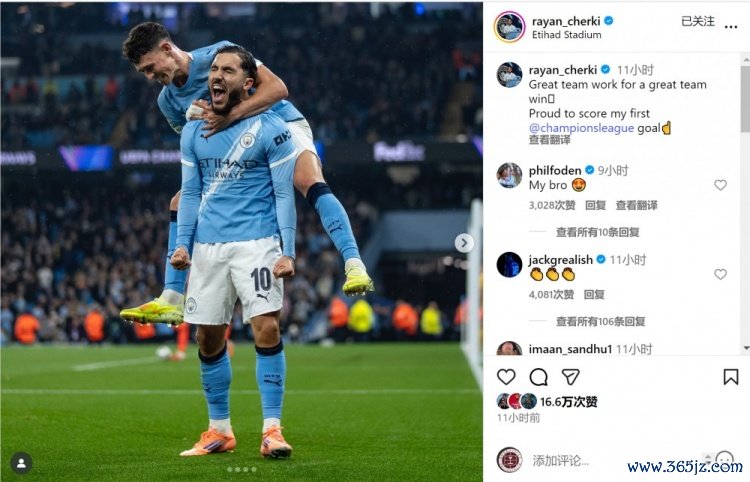Like the post with the heart icon

click(x=506, y=377)
